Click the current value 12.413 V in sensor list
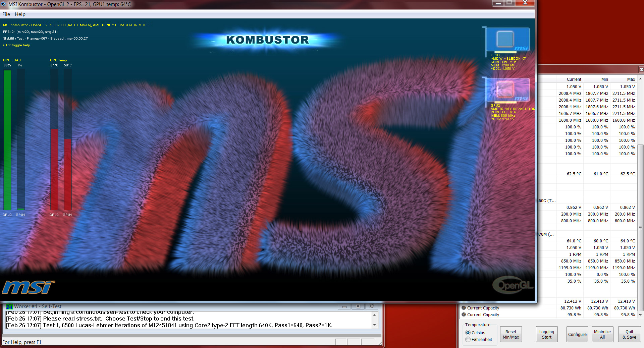The height and width of the screenshot is (348, 644). pos(573,301)
